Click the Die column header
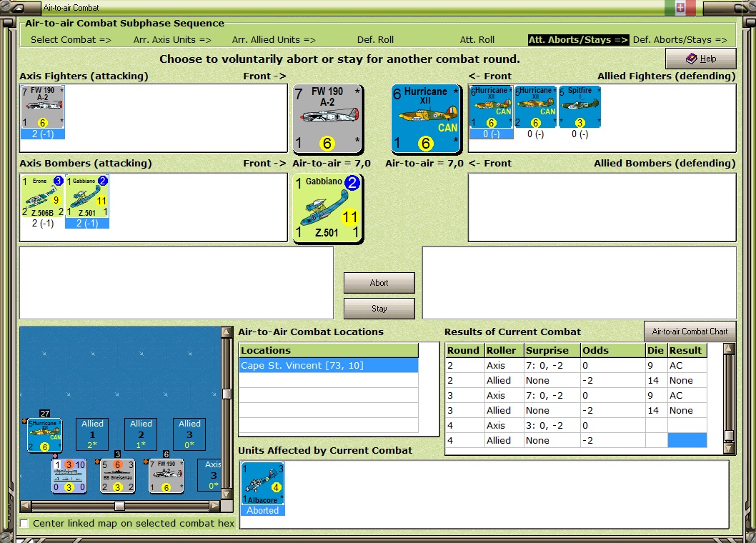 pos(656,351)
